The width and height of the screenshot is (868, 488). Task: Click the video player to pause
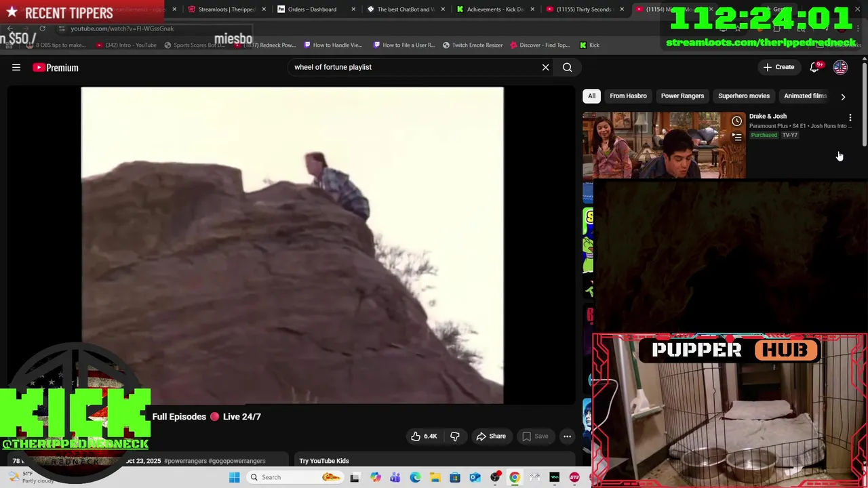pos(292,245)
